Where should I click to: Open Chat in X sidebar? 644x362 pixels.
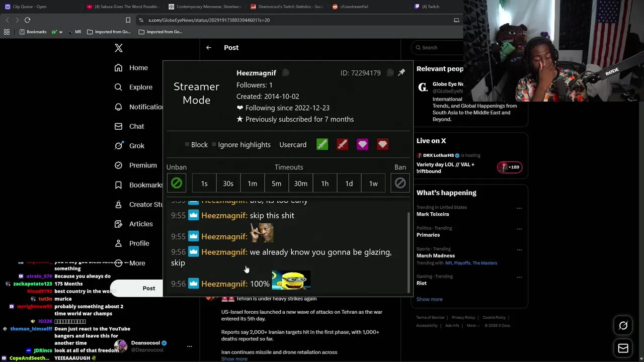129,126
